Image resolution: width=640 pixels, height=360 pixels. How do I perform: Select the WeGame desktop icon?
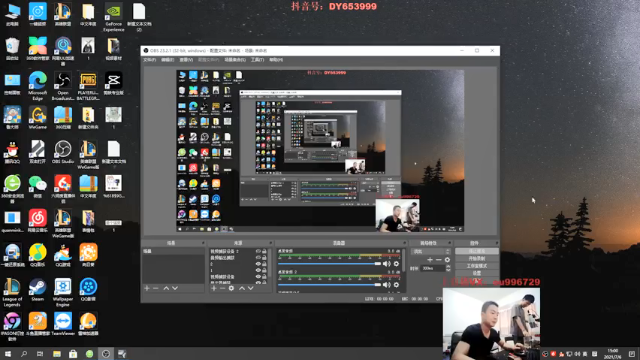pos(38,118)
